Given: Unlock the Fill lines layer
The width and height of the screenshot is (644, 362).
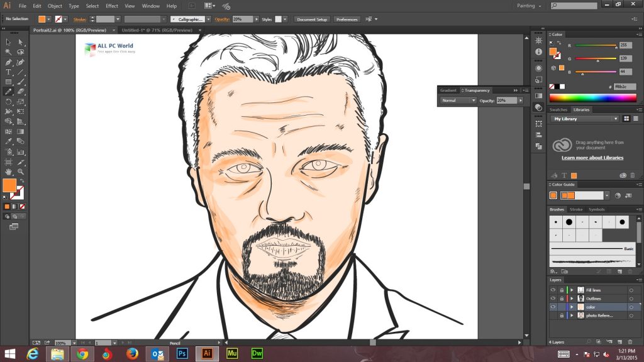Looking at the screenshot, I should tap(562, 290).
